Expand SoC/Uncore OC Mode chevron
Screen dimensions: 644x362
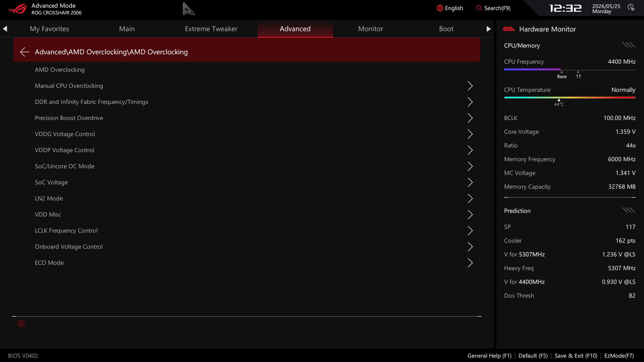click(470, 166)
